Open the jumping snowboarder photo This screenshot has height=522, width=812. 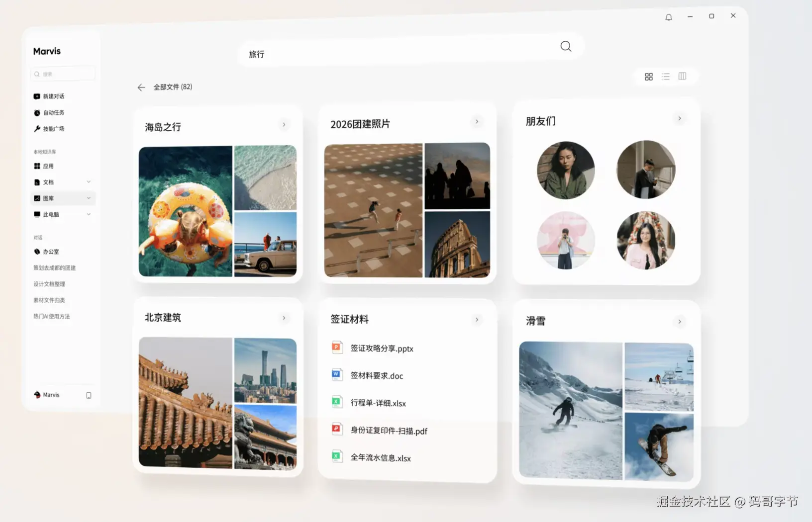[x=659, y=447]
